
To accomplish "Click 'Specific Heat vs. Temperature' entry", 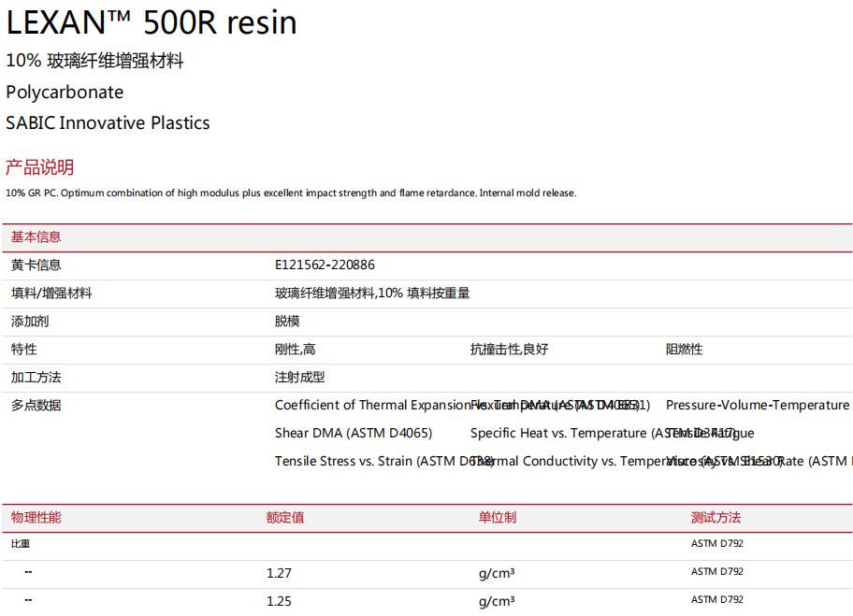I will (x=558, y=434).
